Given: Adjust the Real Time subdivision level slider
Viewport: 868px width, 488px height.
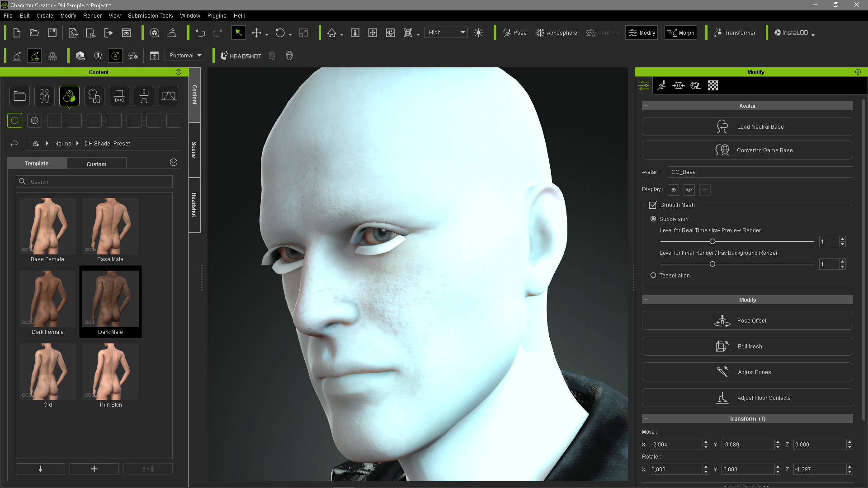Looking at the screenshot, I should (x=712, y=241).
